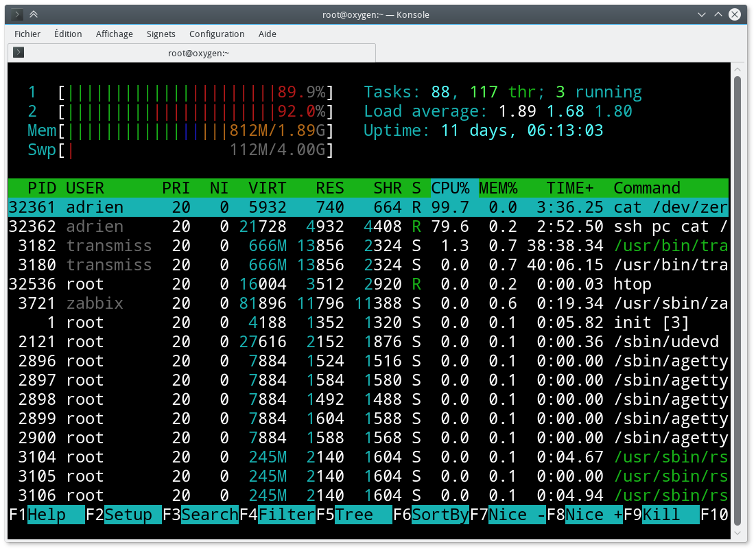756x551 pixels.
Task: Sort by USER column header
Action: (x=85, y=188)
